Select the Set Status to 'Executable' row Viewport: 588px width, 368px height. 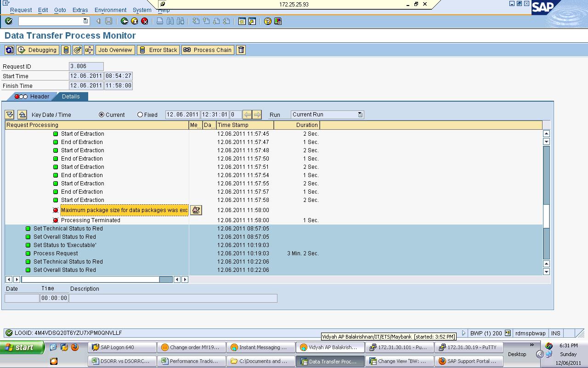[x=63, y=245]
